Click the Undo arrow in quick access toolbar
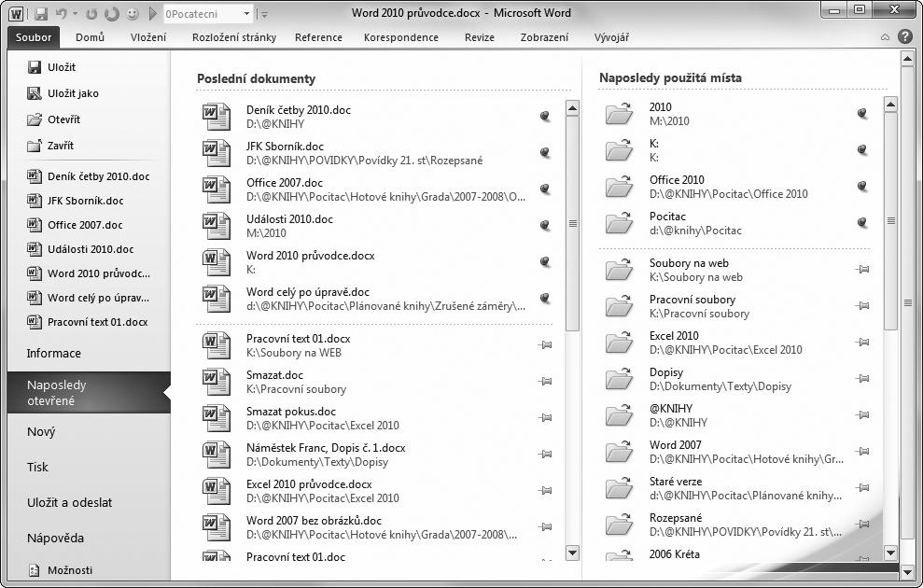This screenshot has width=923, height=588. 62,13
